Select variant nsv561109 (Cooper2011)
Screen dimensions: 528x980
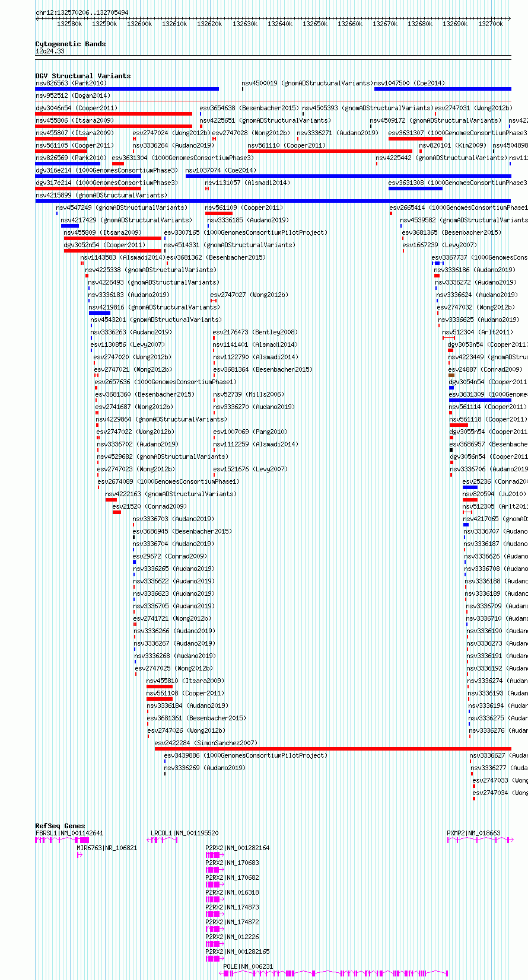[x=244, y=208]
